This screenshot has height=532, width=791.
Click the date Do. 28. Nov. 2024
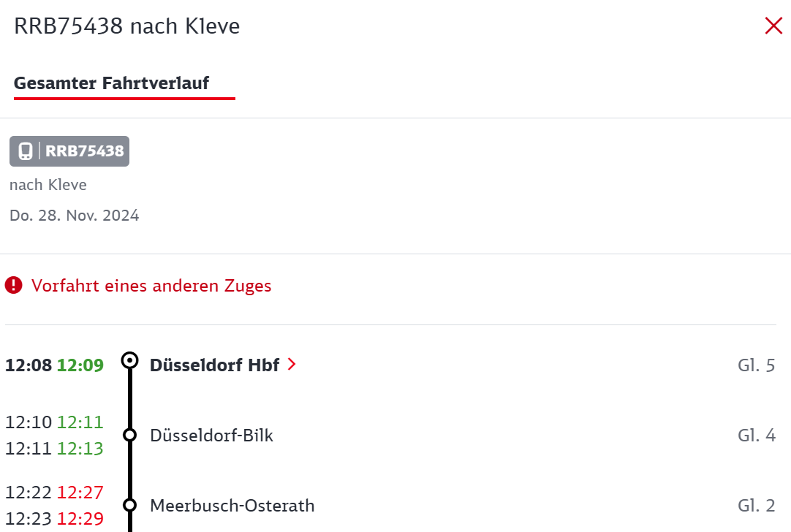coord(74,216)
